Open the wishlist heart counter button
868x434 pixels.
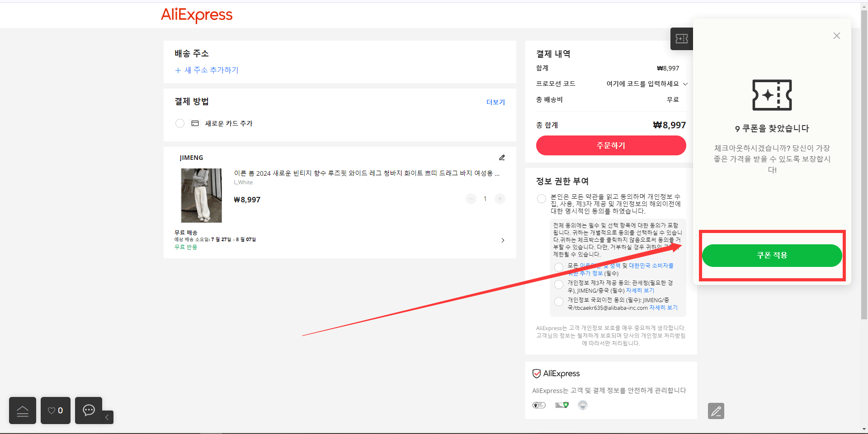[56, 411]
